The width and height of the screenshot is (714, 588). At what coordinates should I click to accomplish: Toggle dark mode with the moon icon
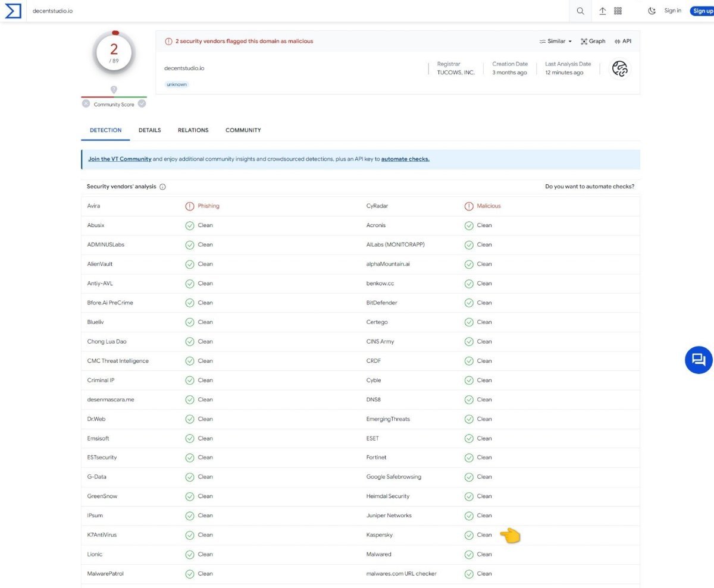tap(652, 11)
